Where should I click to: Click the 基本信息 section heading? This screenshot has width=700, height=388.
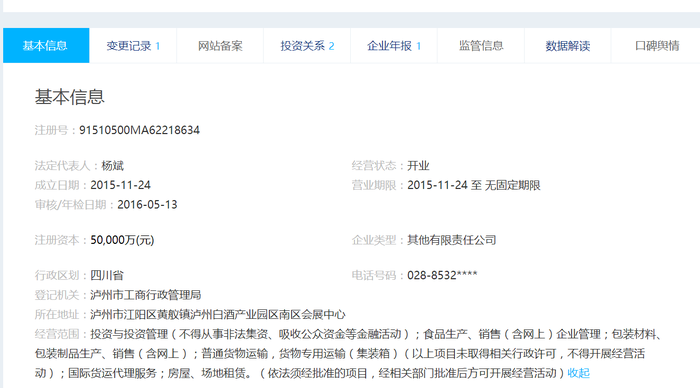point(70,97)
